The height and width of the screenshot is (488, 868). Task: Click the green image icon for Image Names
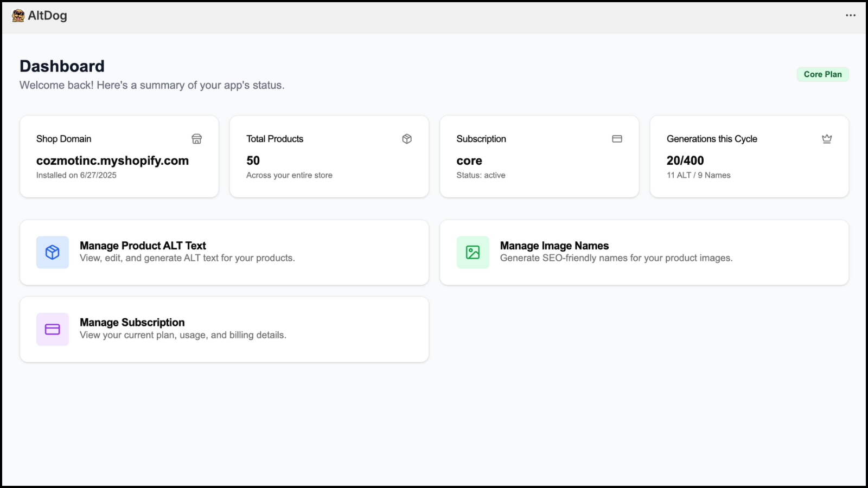pyautogui.click(x=473, y=252)
